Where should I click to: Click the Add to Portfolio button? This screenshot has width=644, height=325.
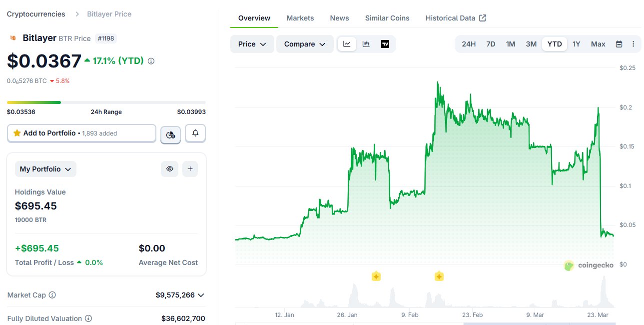[x=81, y=133]
